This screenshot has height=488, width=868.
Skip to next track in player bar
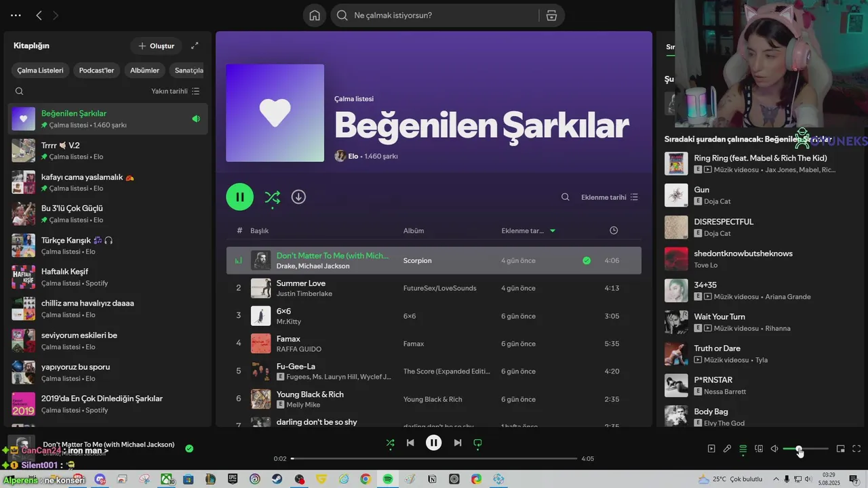tap(458, 443)
